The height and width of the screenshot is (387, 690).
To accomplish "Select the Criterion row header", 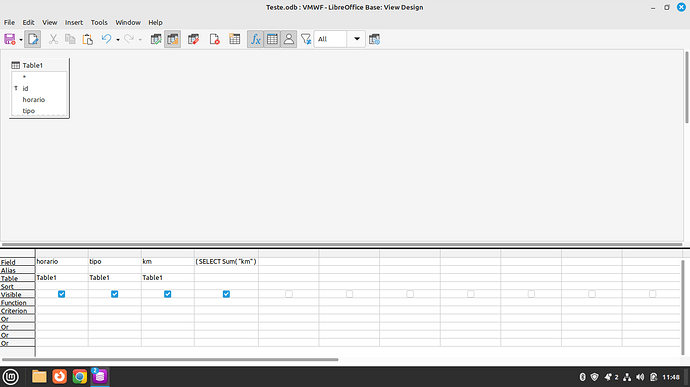I will click(18, 311).
